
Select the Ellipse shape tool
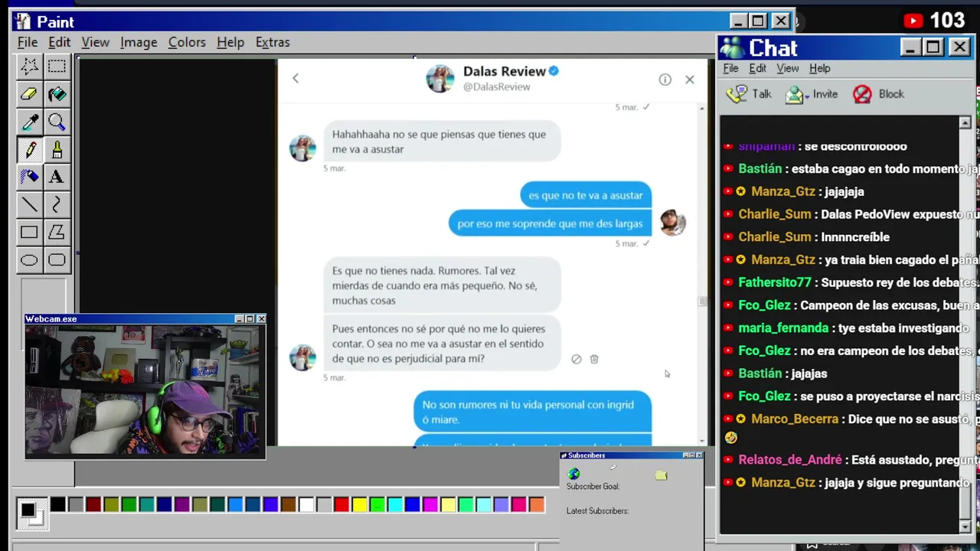pyautogui.click(x=29, y=260)
